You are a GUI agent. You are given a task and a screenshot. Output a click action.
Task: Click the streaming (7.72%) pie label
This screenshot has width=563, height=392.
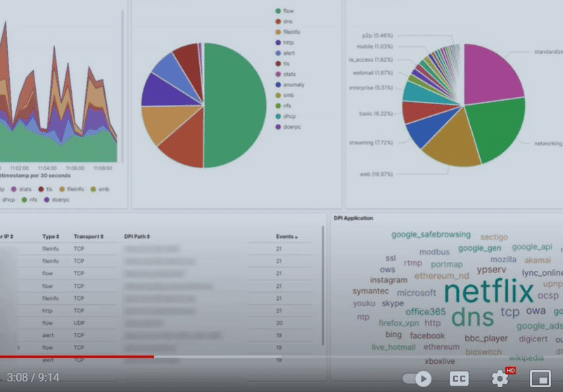click(x=371, y=142)
